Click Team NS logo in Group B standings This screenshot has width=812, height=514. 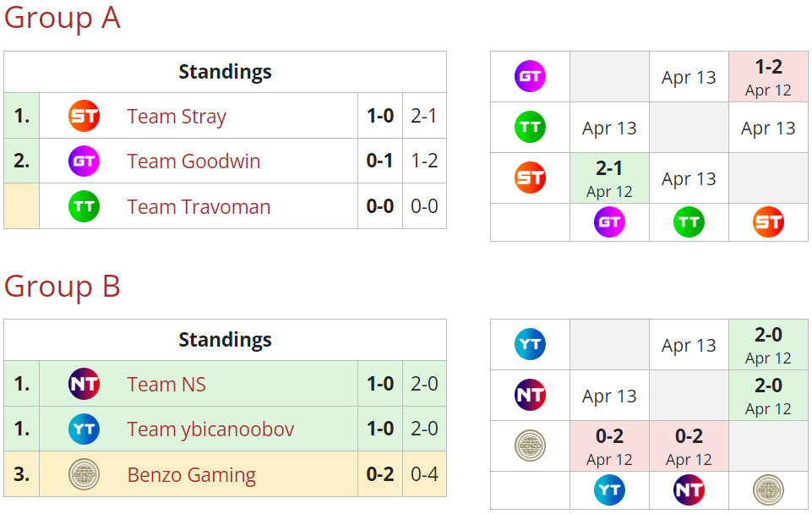tap(84, 384)
